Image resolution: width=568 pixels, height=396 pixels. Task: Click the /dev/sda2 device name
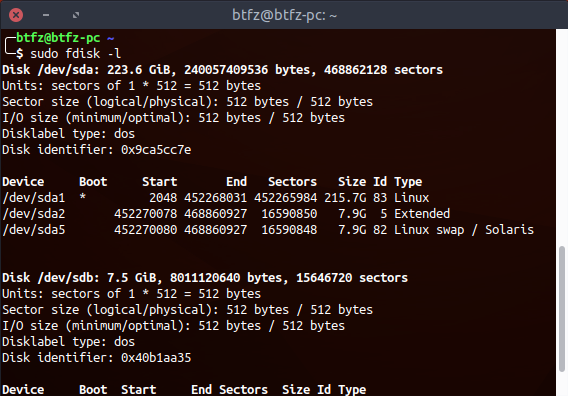34,214
